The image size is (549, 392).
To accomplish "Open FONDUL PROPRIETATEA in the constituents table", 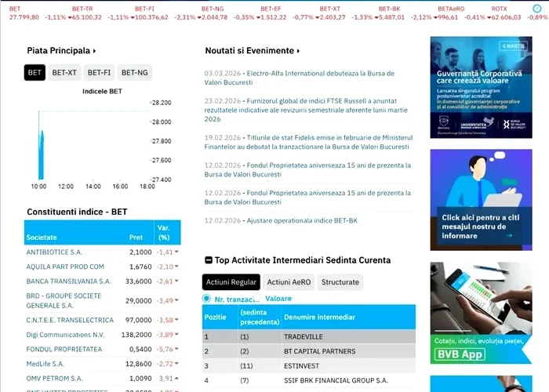I will [x=64, y=350].
